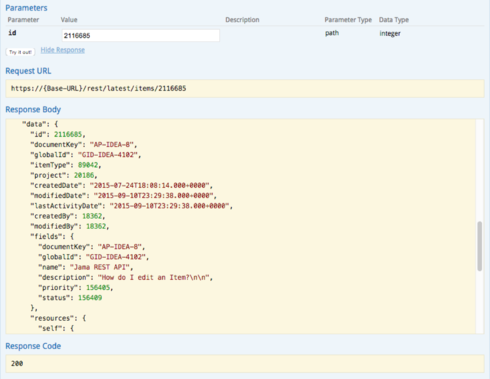Click the 'integer' data type cell
The image size is (490, 379).
point(390,33)
